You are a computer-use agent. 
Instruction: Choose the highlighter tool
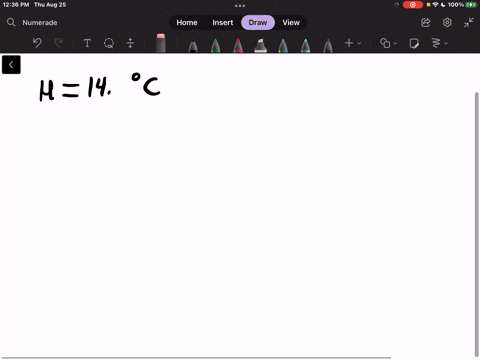coord(261,46)
